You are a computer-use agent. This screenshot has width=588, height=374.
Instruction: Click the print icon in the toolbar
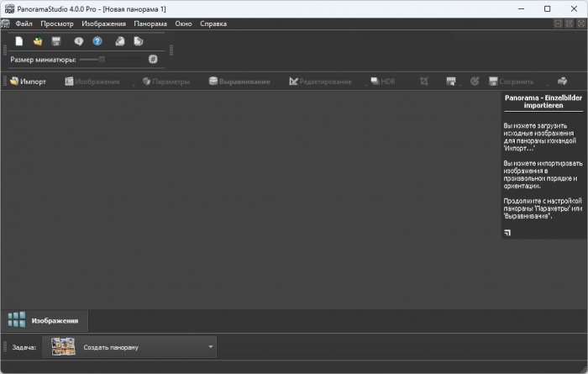[x=563, y=82]
